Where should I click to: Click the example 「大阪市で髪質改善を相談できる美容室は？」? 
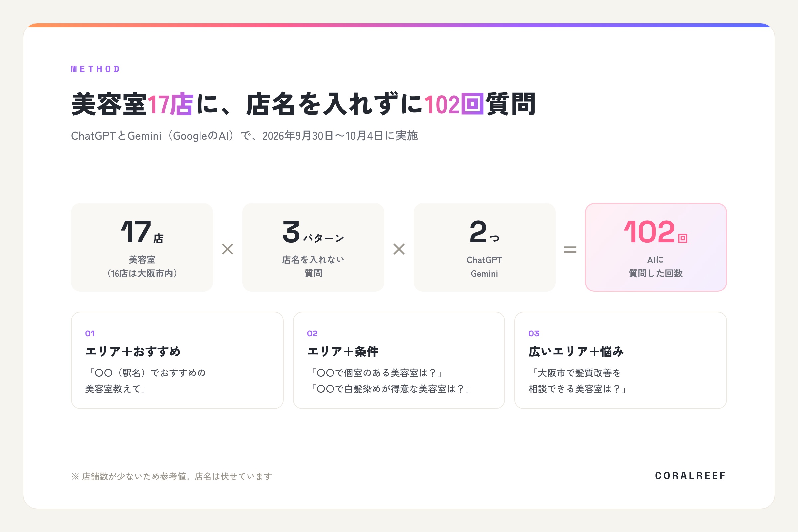tap(578, 381)
